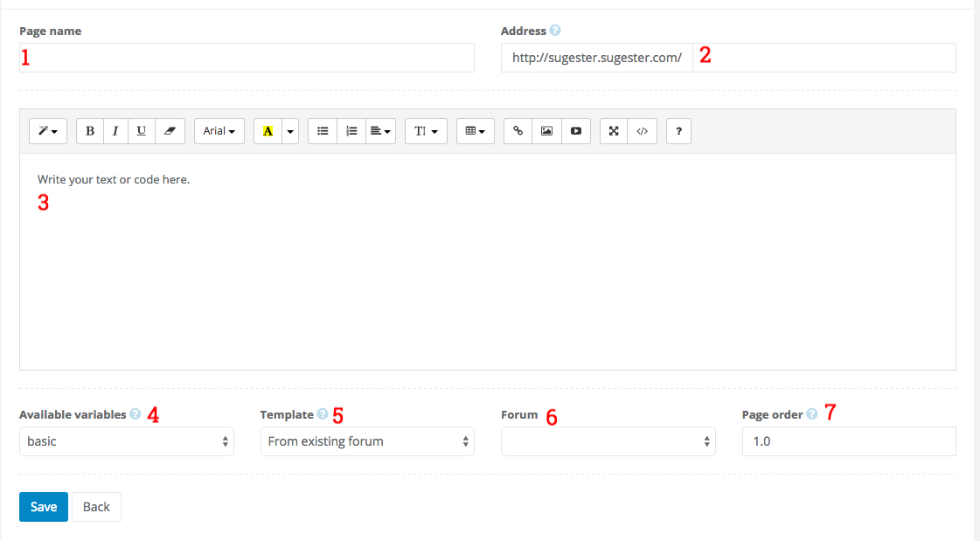This screenshot has width=980, height=541.
Task: Toggle underline formatting
Action: 141,130
